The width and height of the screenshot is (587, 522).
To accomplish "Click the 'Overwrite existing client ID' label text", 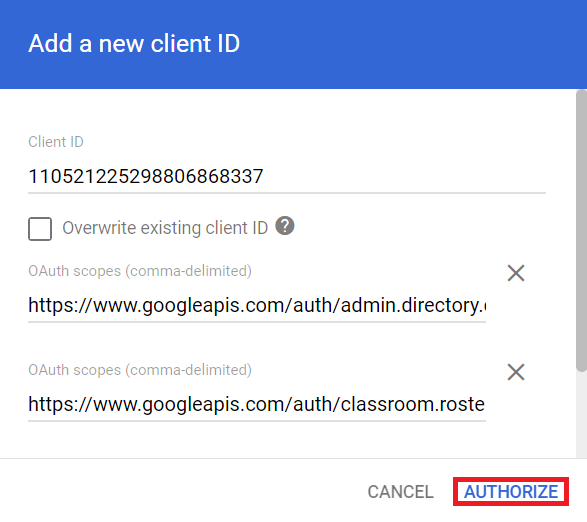I will click(x=165, y=228).
